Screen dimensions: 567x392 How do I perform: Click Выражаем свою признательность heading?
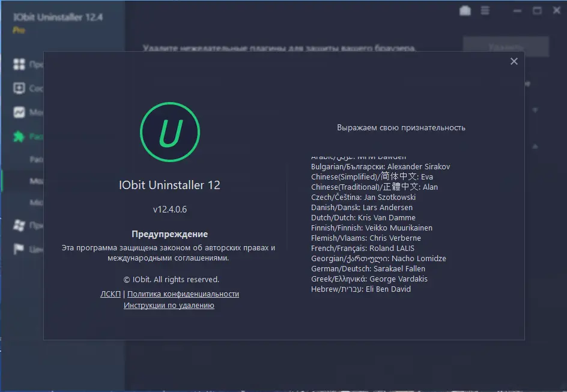click(401, 128)
